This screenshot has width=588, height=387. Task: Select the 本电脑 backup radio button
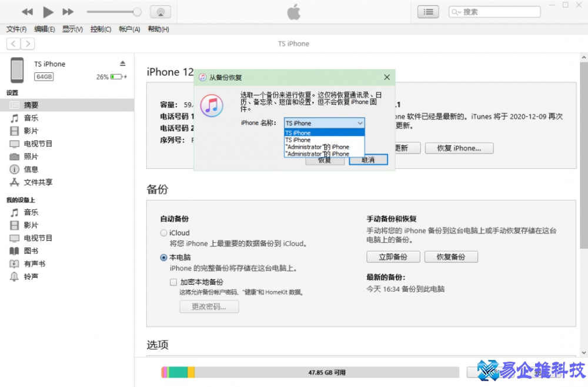(x=163, y=257)
